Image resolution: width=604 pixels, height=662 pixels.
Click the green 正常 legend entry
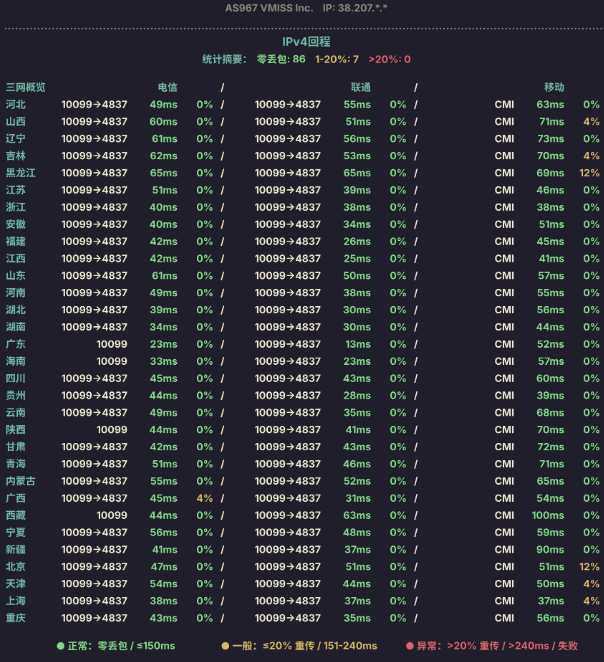coord(116,646)
